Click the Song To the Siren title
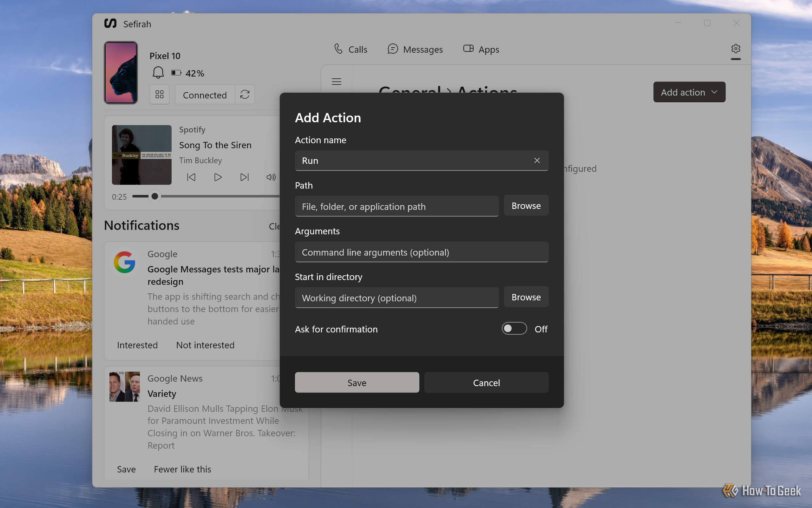This screenshot has height=508, width=812. pos(215,145)
